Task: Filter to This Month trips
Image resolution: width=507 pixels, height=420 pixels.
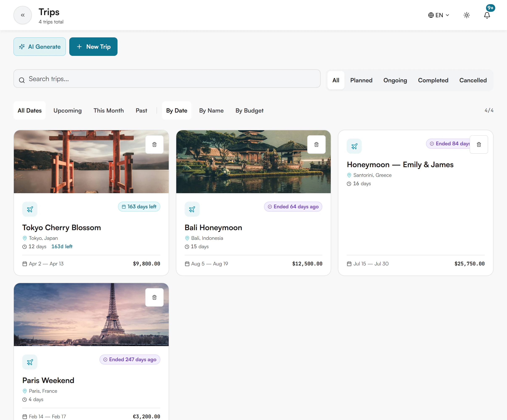Action: click(109, 110)
